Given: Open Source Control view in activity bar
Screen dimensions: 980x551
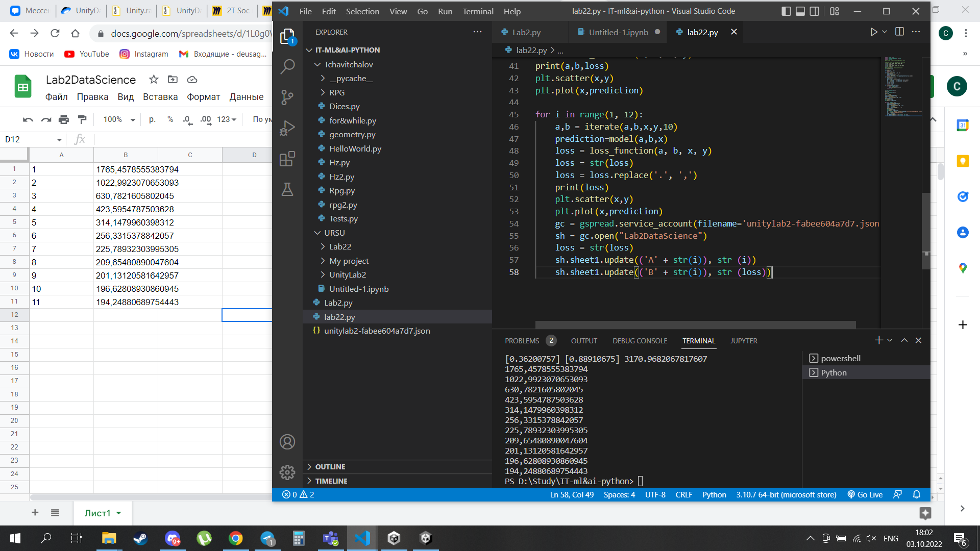Looking at the screenshot, I should (x=287, y=97).
